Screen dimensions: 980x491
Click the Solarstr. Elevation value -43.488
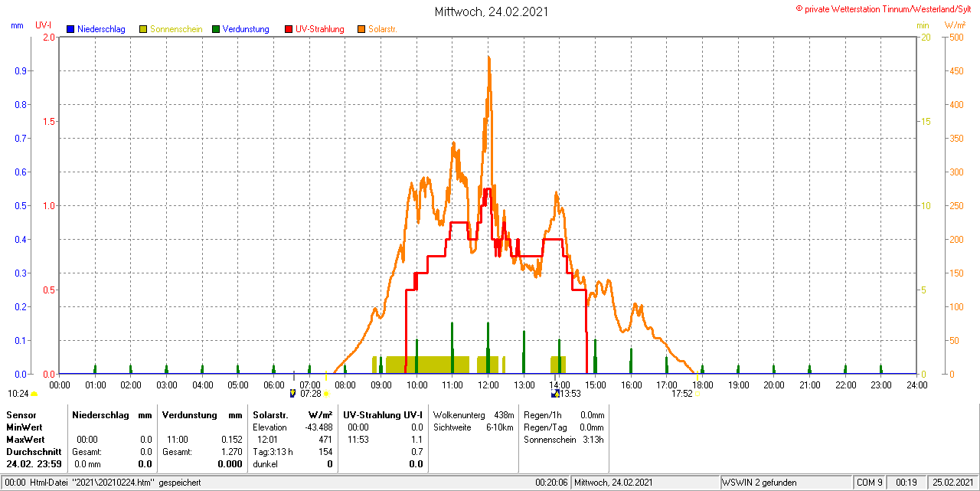click(318, 427)
